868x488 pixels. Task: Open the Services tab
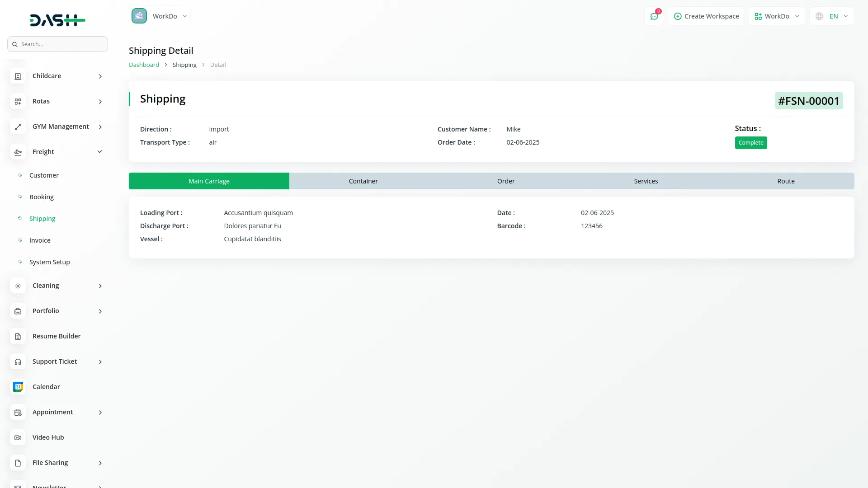pos(646,181)
